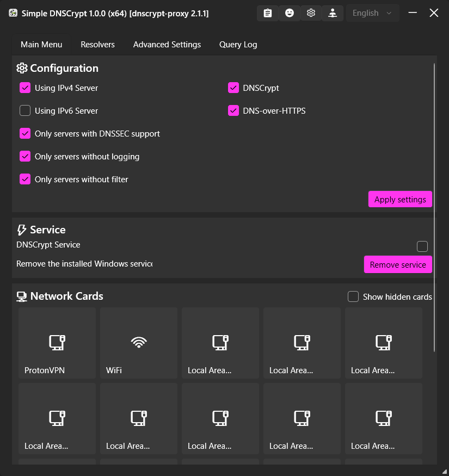The width and height of the screenshot is (449, 476).
Task: Toggle Only servers without filter
Action: [x=25, y=180]
